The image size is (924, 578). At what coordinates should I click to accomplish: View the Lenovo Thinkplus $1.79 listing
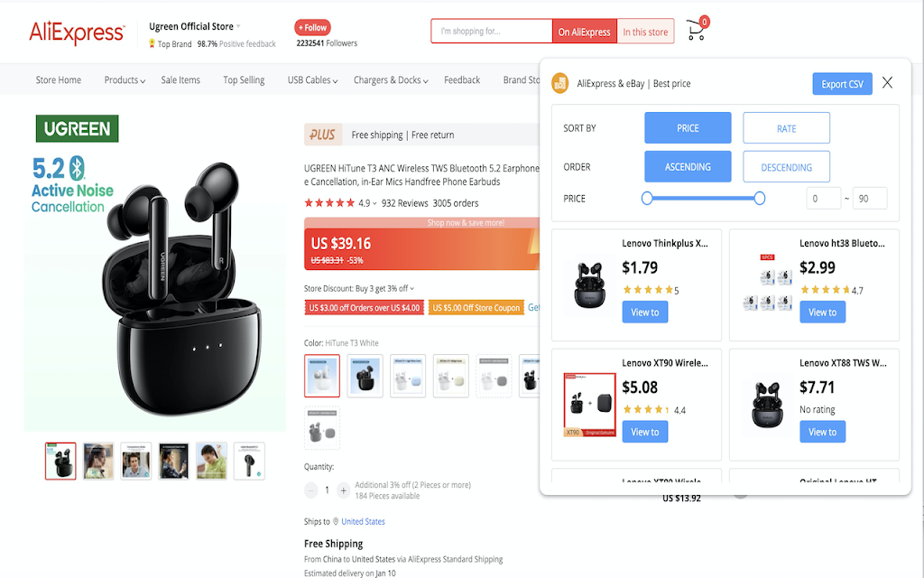[x=644, y=312]
